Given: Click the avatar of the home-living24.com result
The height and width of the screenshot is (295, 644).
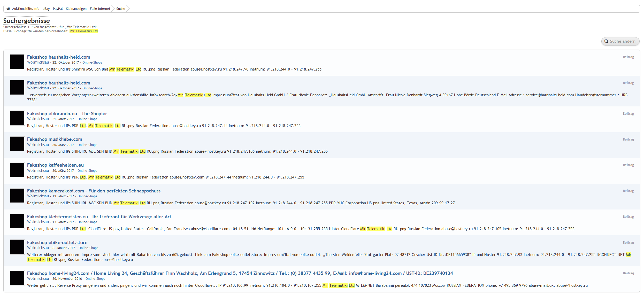Looking at the screenshot, I should (17, 278).
